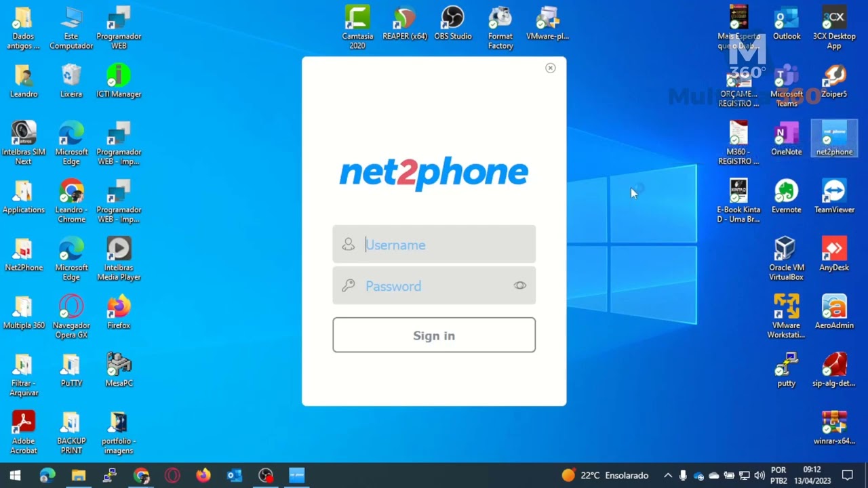
Task: Select the Dados antigos folder icon
Action: point(23,28)
